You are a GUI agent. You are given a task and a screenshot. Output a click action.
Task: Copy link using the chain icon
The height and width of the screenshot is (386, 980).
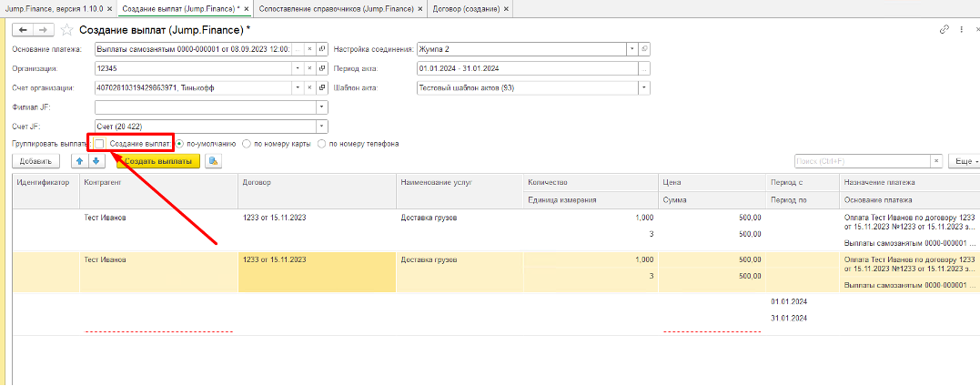(x=944, y=30)
